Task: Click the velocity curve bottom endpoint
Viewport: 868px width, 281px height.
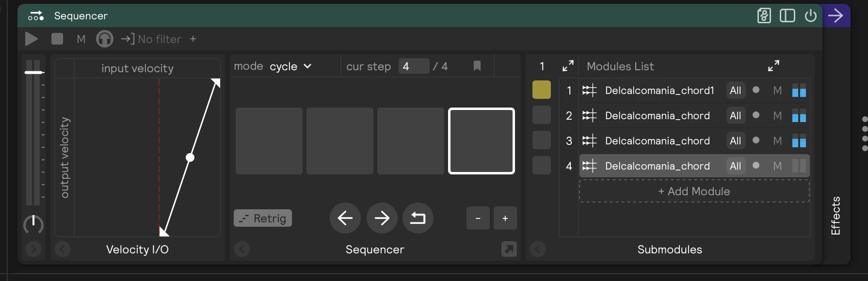Action: (x=164, y=232)
